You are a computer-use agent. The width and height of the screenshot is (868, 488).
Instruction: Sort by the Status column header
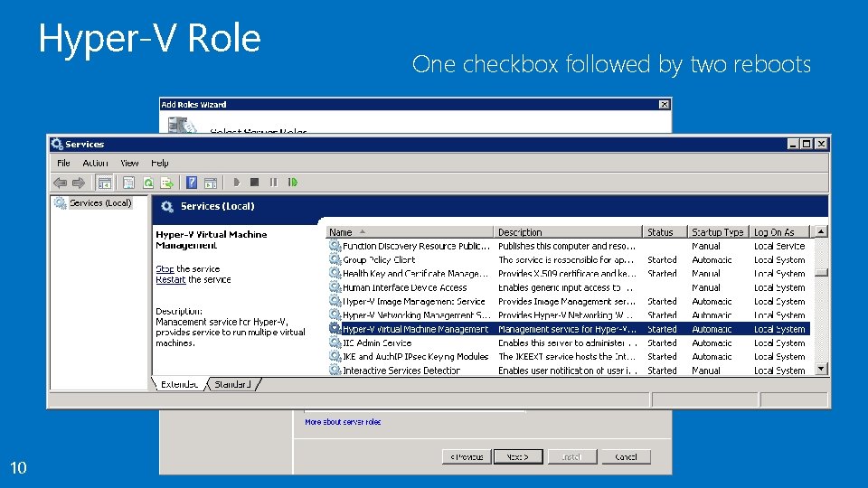pos(665,232)
